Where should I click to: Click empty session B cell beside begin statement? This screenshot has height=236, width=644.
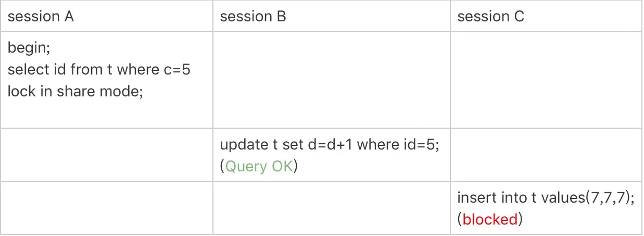pos(331,80)
